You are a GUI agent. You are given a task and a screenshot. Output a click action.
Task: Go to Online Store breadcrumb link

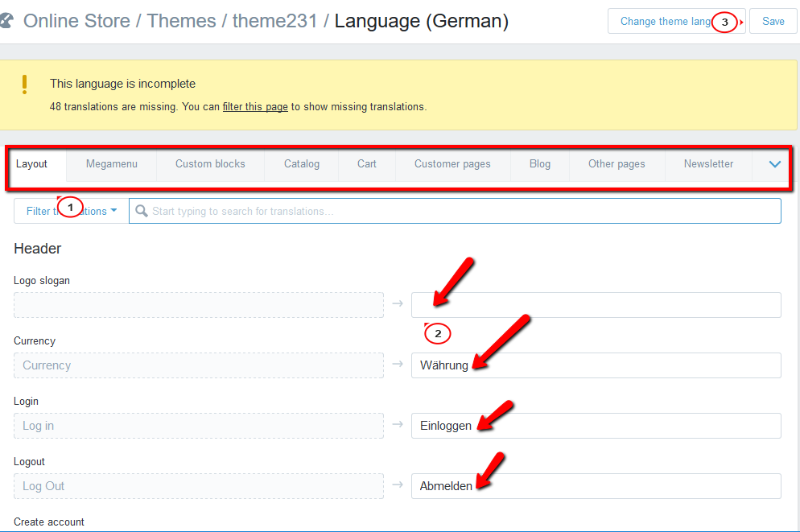click(76, 21)
